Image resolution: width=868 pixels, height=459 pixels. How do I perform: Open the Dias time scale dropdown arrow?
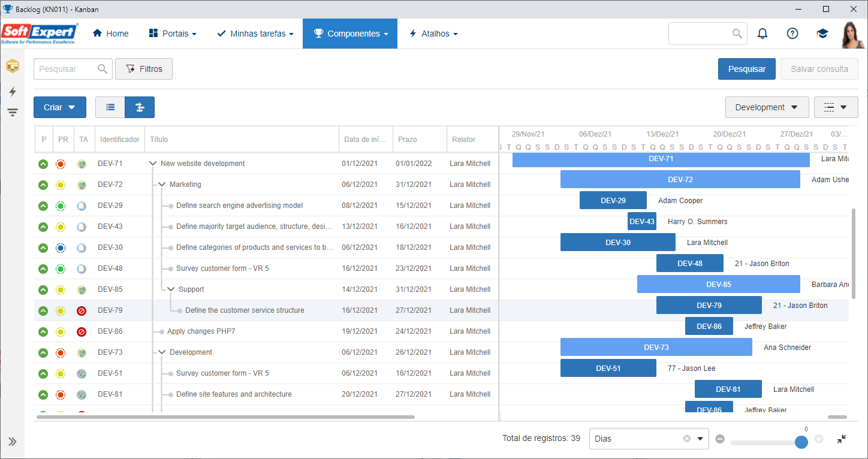[x=700, y=439]
